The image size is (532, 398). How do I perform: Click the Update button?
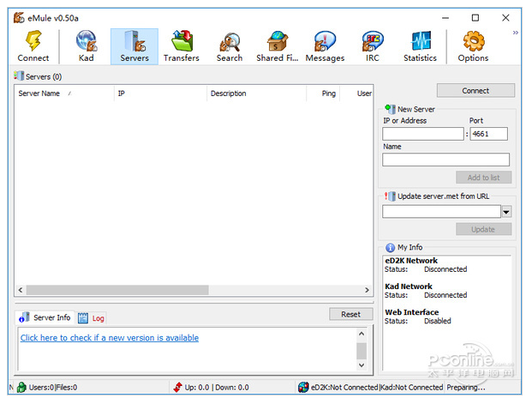tap(484, 229)
